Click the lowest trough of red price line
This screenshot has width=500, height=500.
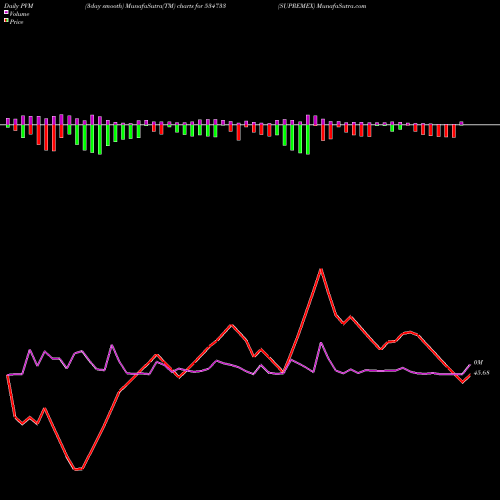(x=78, y=469)
